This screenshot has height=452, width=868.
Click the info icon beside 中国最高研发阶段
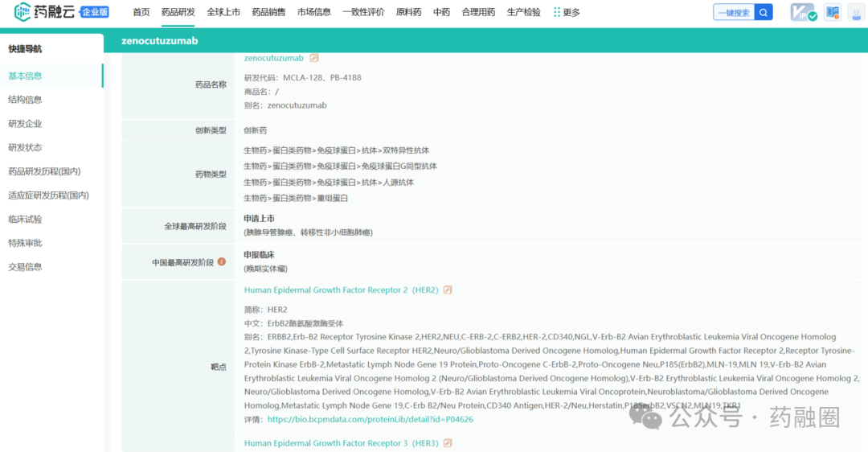point(222,262)
